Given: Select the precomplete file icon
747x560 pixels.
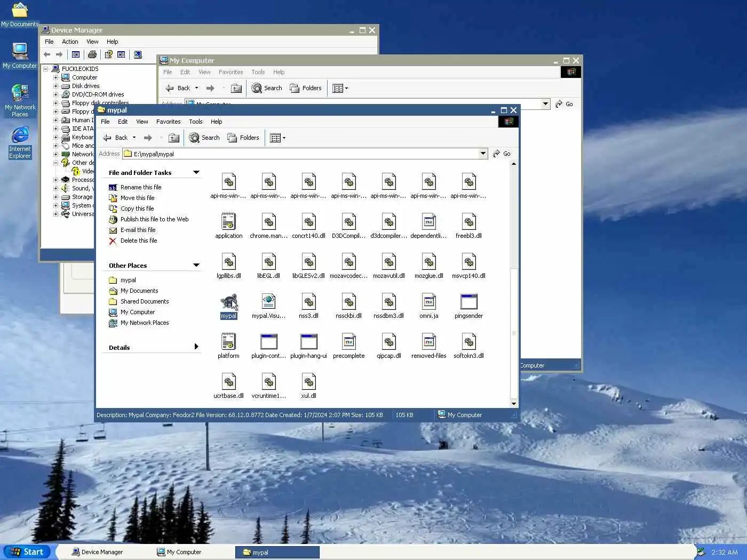Looking at the screenshot, I should (349, 342).
